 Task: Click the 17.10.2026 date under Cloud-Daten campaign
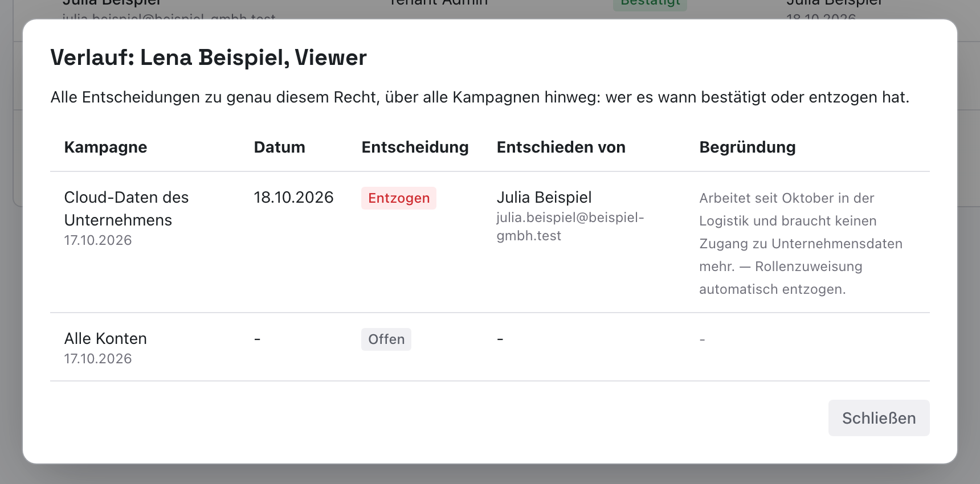pyautogui.click(x=98, y=240)
